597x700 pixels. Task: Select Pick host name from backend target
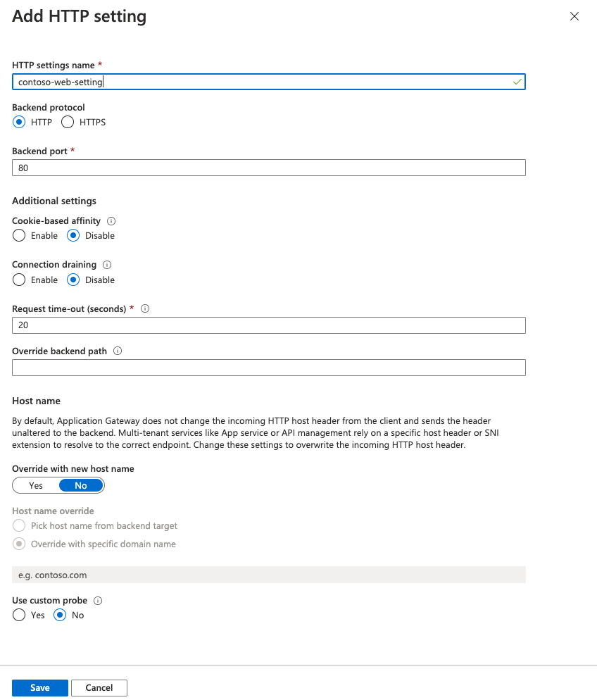(x=18, y=525)
